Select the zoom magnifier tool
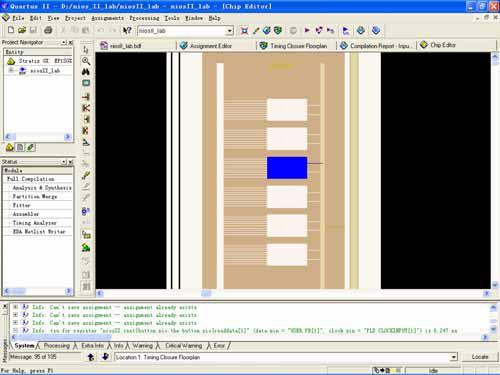The width and height of the screenshot is (500, 375). (x=86, y=61)
